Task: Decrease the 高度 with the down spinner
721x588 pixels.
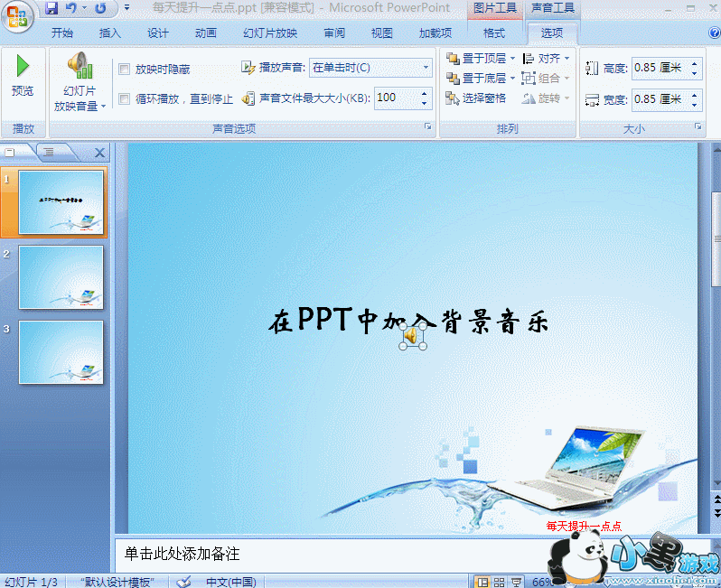Action: pos(694,73)
